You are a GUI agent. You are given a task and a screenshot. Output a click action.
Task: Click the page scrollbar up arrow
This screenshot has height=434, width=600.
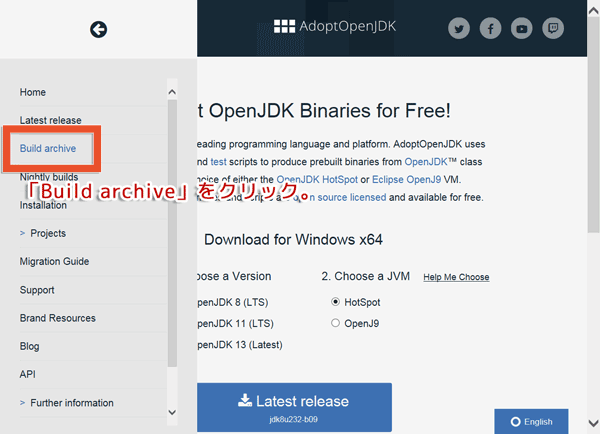tap(593, 11)
